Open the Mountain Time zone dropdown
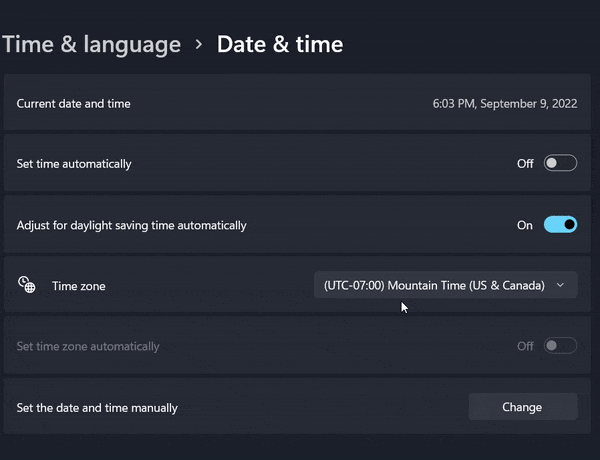600x460 pixels. tap(445, 285)
